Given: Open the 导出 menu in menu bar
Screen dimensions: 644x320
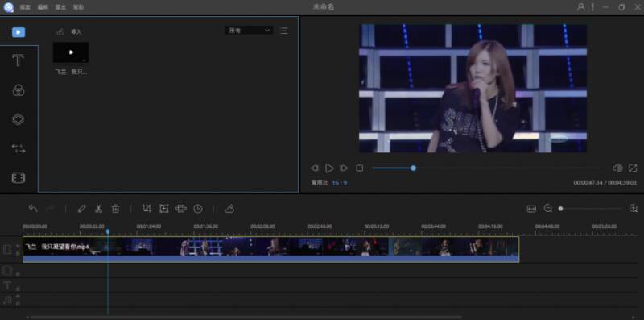Looking at the screenshot, I should pos(60,7).
